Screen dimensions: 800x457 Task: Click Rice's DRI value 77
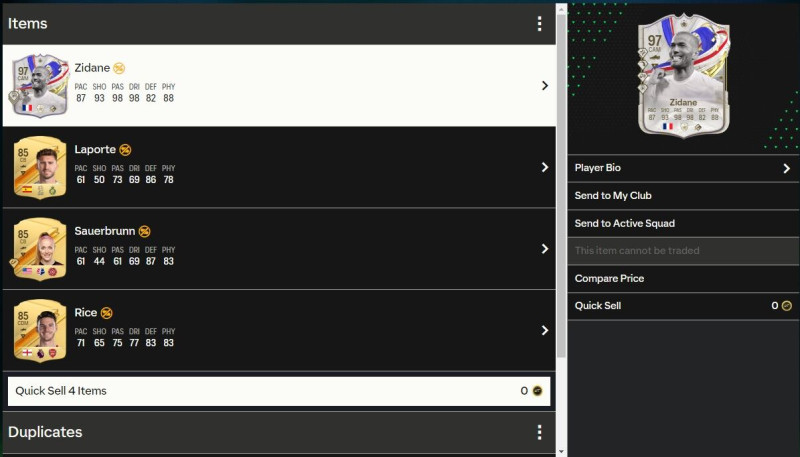point(134,343)
